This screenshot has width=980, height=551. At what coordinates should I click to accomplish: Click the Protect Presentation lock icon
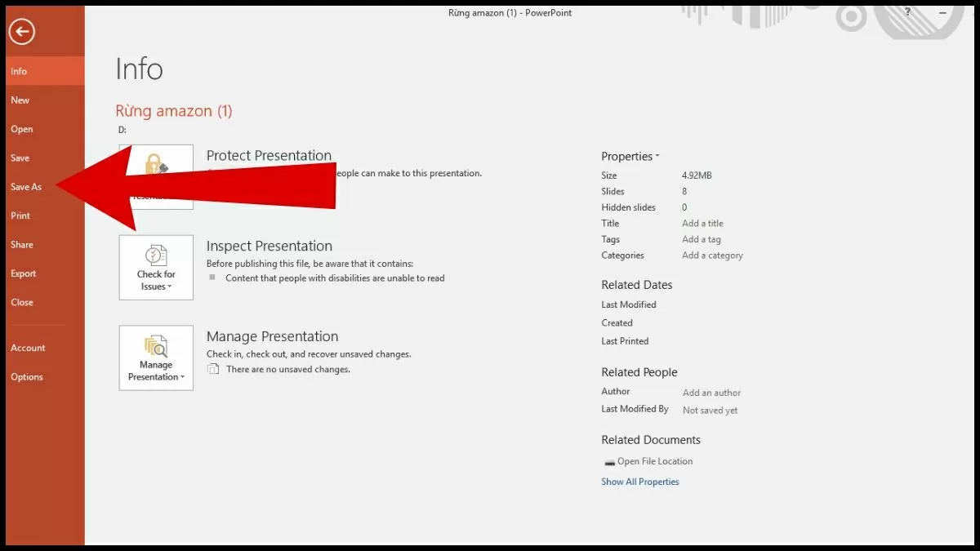pos(155,163)
